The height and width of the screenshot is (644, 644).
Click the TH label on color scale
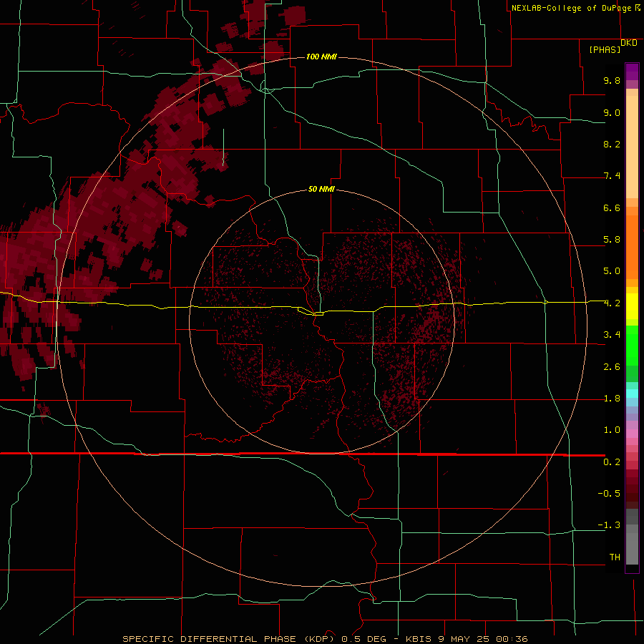pos(615,557)
